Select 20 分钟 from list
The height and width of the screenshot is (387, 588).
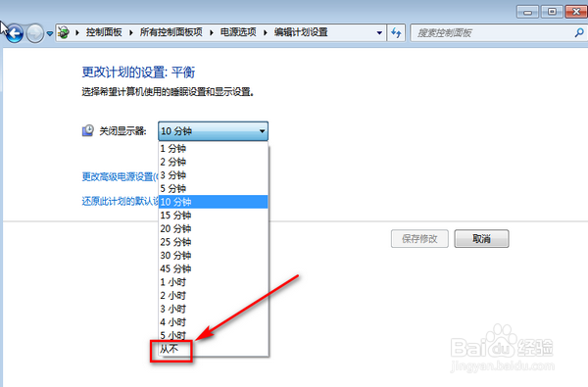[213, 228]
